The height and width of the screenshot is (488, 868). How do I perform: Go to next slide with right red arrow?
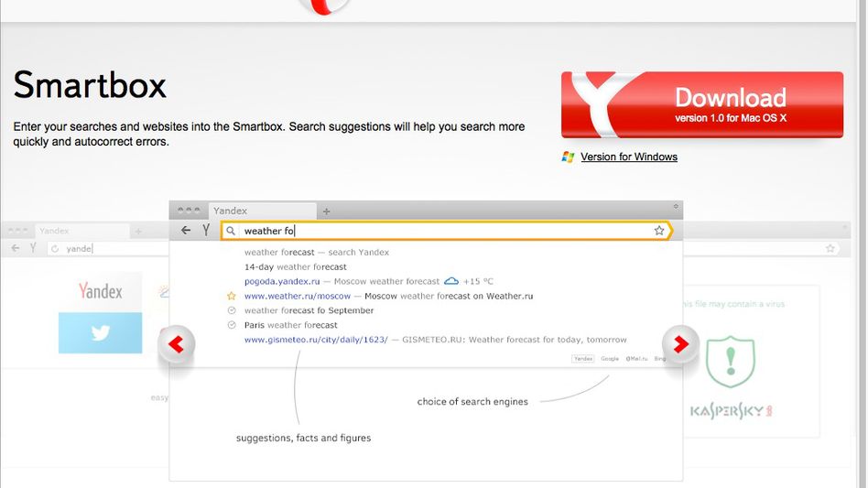(x=680, y=344)
